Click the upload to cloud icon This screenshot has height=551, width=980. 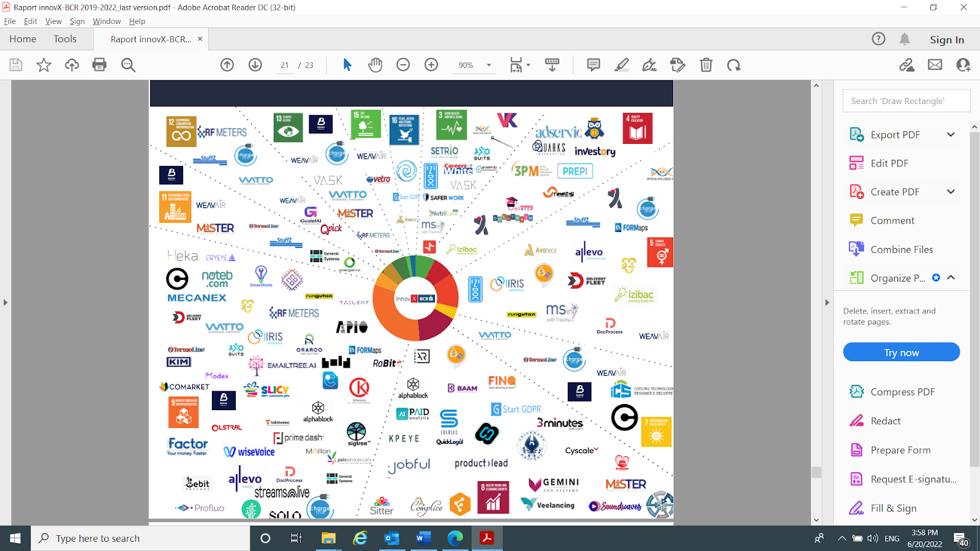click(72, 65)
